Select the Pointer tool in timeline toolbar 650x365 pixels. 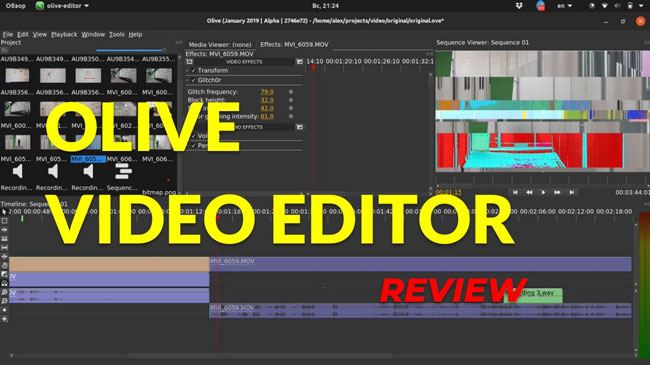coord(5,212)
